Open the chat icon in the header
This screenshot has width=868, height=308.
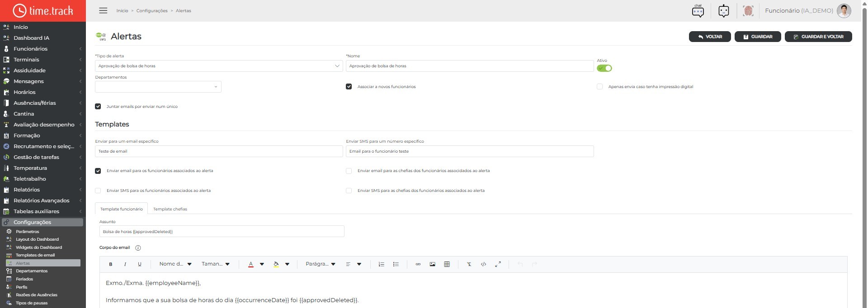[x=698, y=11]
